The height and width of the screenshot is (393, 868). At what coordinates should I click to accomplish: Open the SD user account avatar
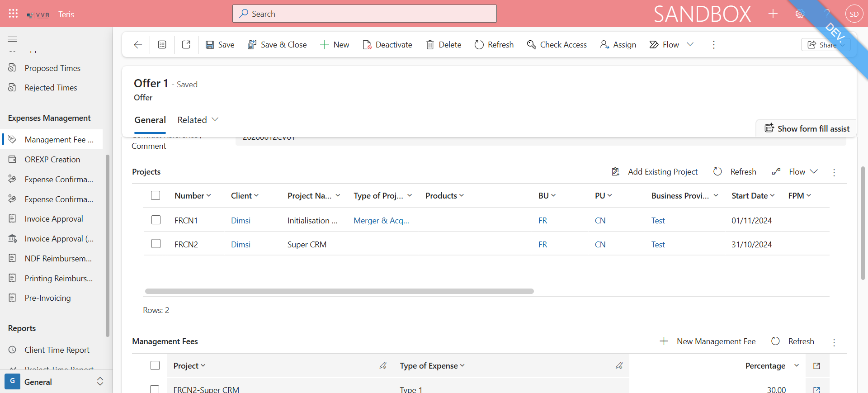[x=854, y=14]
